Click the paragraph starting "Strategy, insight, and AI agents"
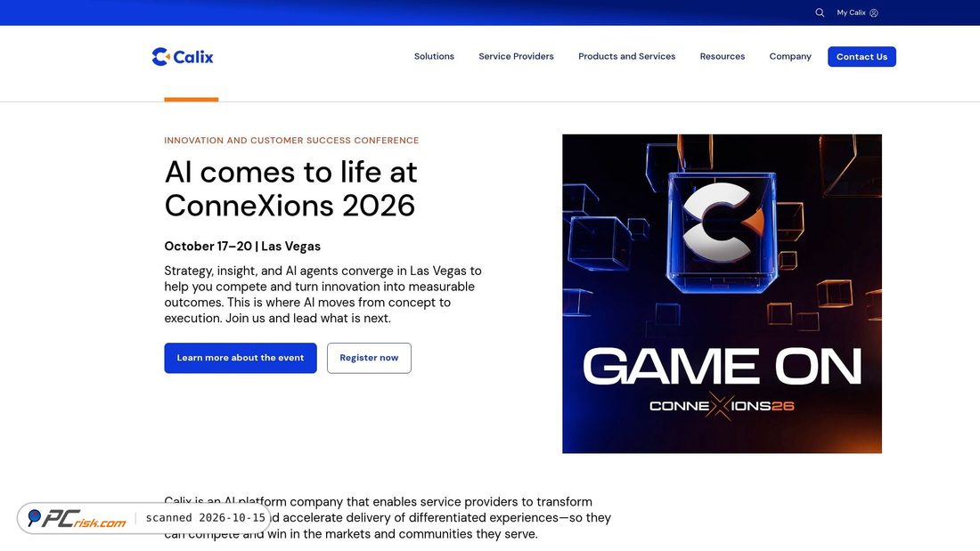The width and height of the screenshot is (980, 551). coord(323,295)
